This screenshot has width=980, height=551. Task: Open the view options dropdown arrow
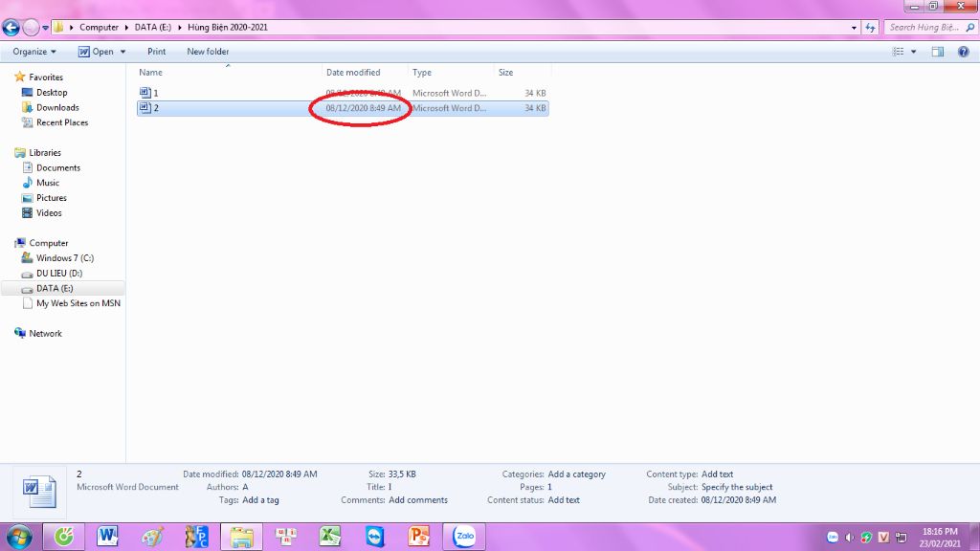(913, 52)
